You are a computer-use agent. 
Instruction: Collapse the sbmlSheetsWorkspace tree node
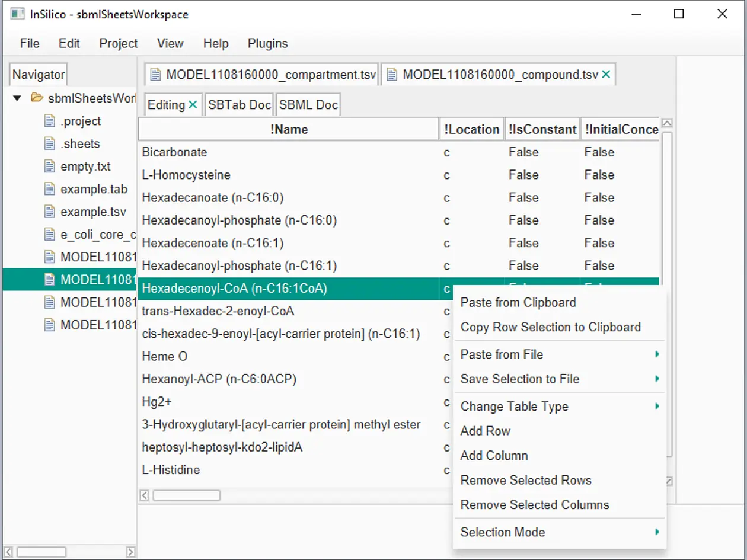(17, 98)
